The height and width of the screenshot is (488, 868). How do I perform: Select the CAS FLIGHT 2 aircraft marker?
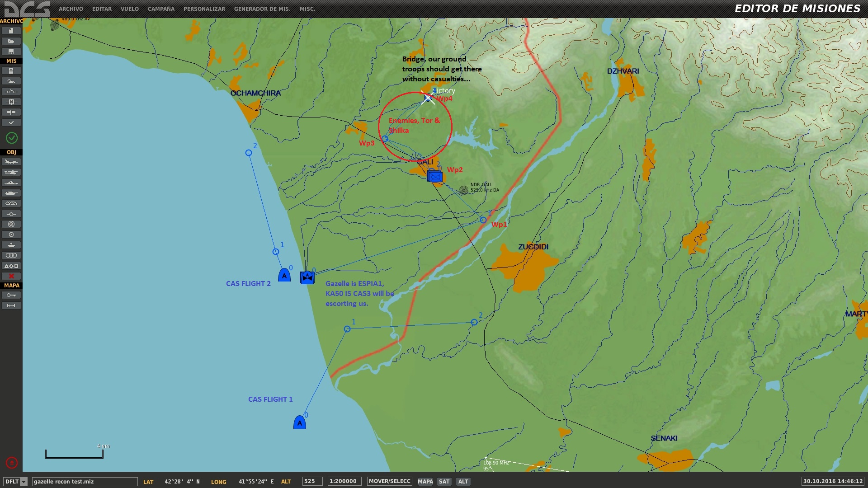point(284,275)
